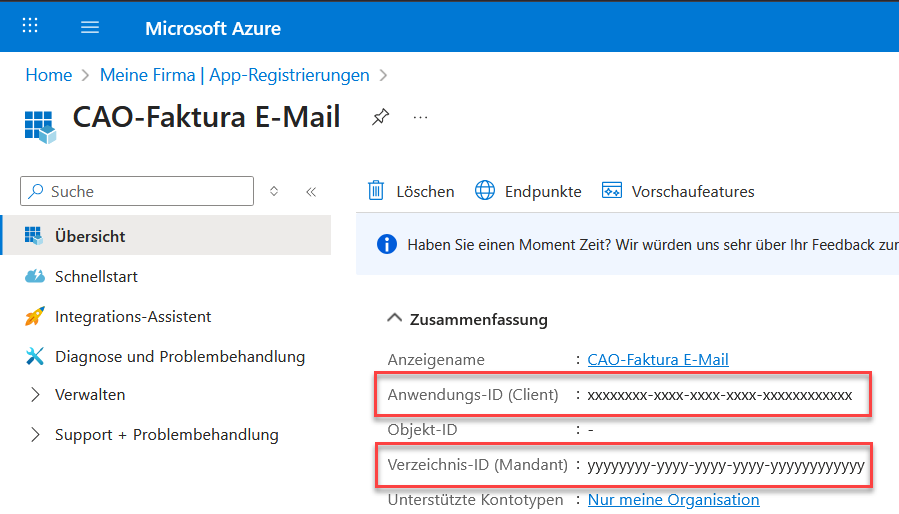This screenshot has width=899, height=514.
Task: Open Schnellstart menu item
Action: tap(96, 276)
